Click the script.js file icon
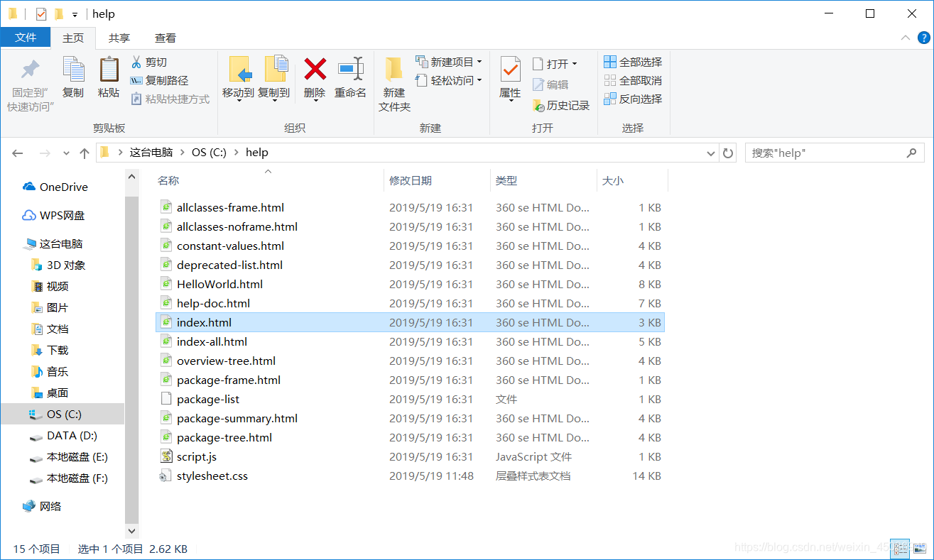The width and height of the screenshot is (934, 560). point(166,456)
